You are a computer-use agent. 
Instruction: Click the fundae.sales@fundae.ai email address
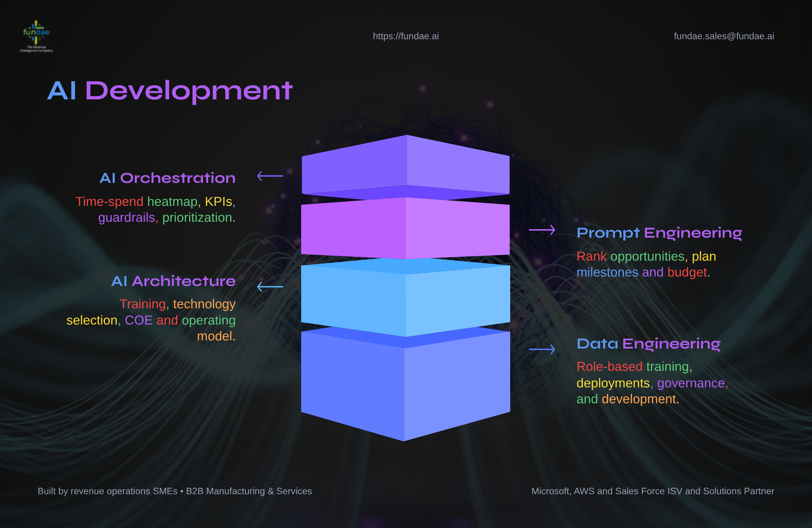pyautogui.click(x=724, y=36)
